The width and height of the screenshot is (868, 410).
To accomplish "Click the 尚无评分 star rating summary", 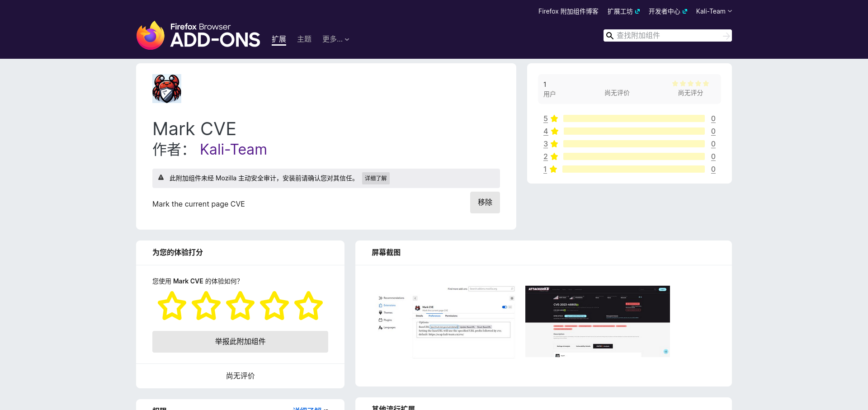I will pos(690,89).
